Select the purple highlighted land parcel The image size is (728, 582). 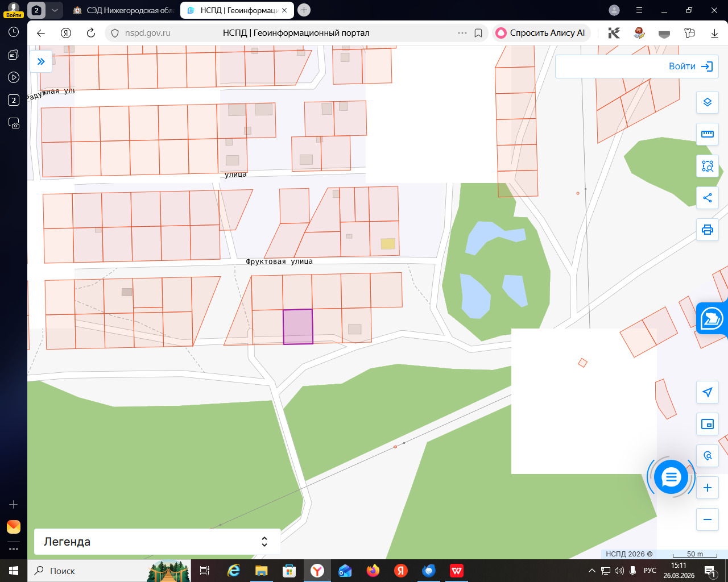click(x=298, y=327)
